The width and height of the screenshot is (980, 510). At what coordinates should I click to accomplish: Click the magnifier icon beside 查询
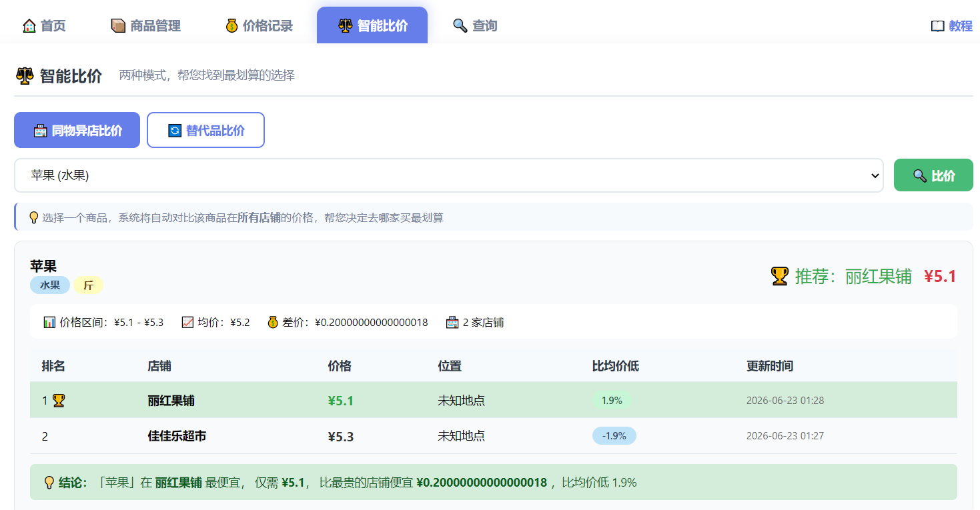(x=460, y=26)
